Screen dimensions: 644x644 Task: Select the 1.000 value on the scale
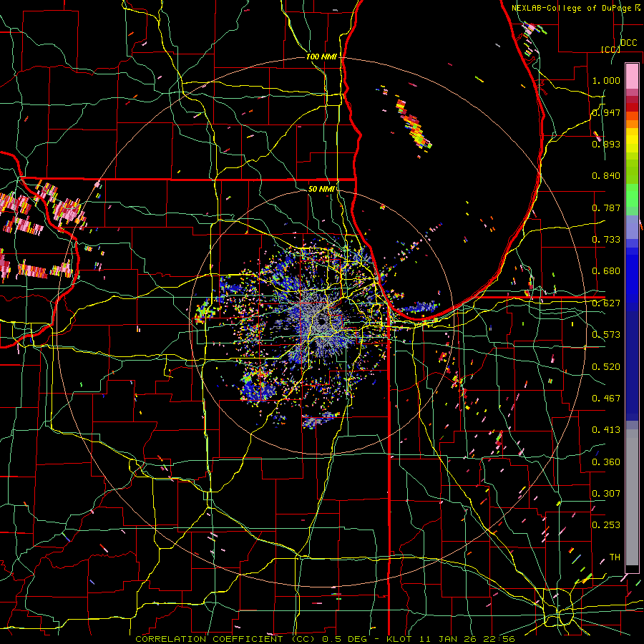click(606, 80)
